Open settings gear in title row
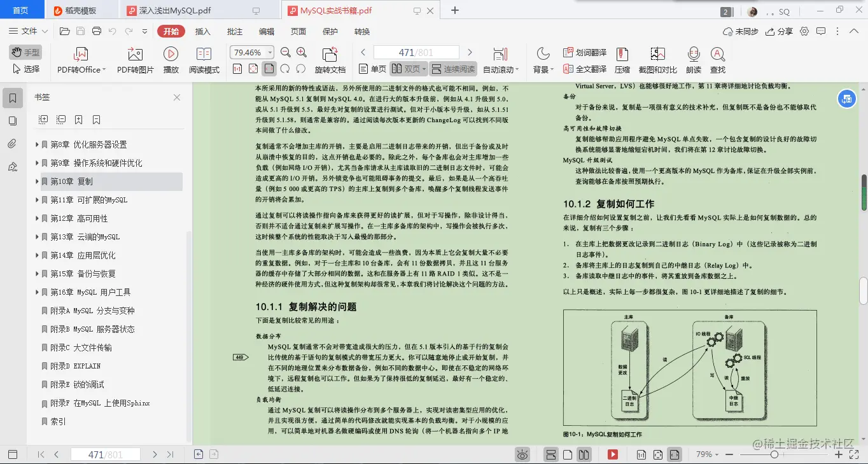868x464 pixels. pos(804,31)
